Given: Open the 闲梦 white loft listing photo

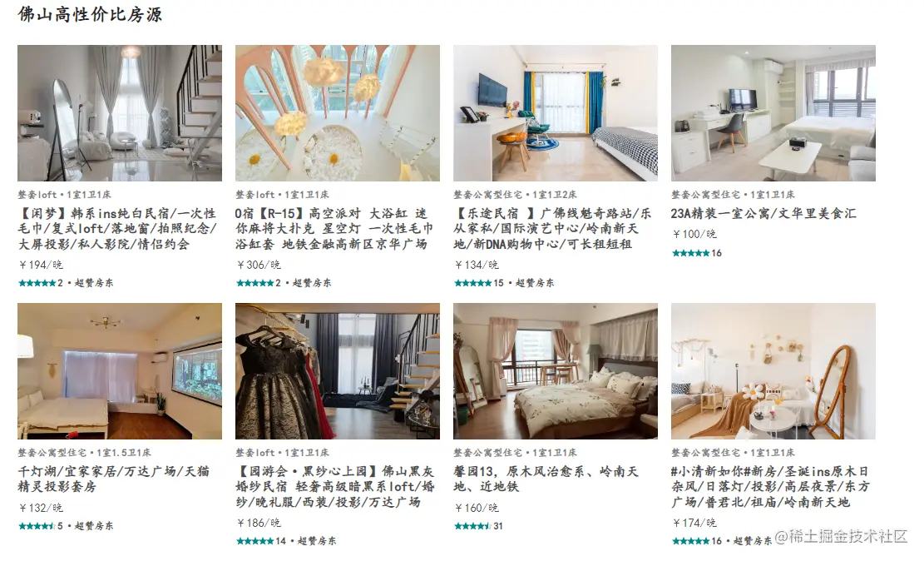Looking at the screenshot, I should tap(120, 113).
